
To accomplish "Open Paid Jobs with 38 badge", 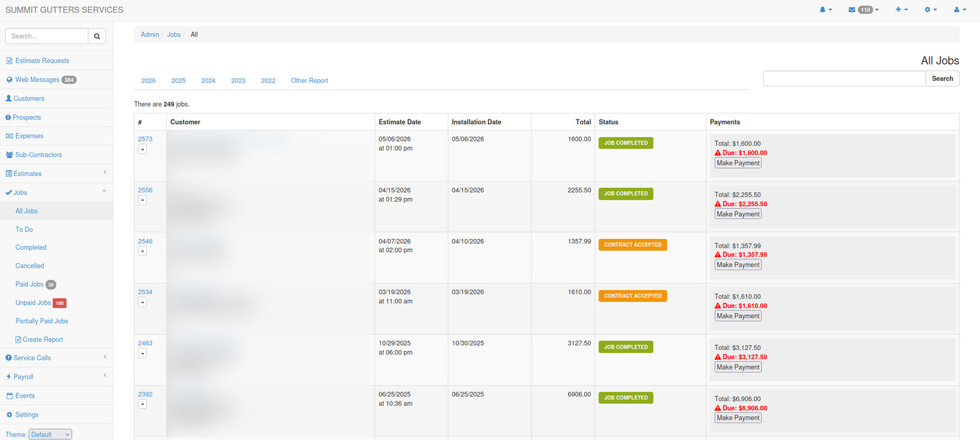I will click(36, 284).
